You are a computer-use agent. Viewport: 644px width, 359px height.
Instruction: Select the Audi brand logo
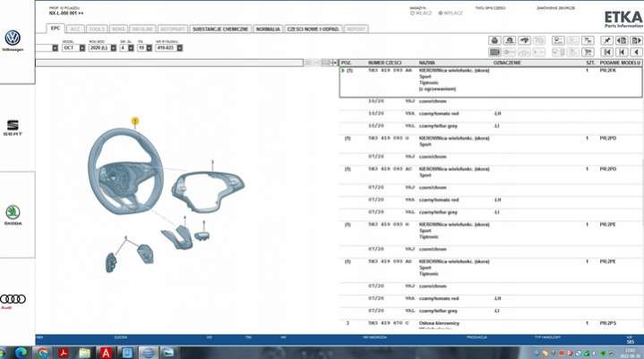coord(13,298)
